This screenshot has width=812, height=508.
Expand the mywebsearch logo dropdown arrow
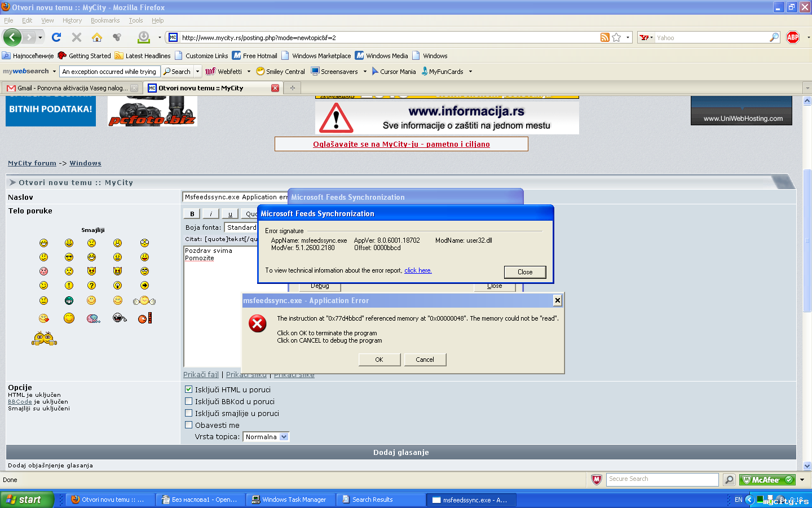coord(54,72)
